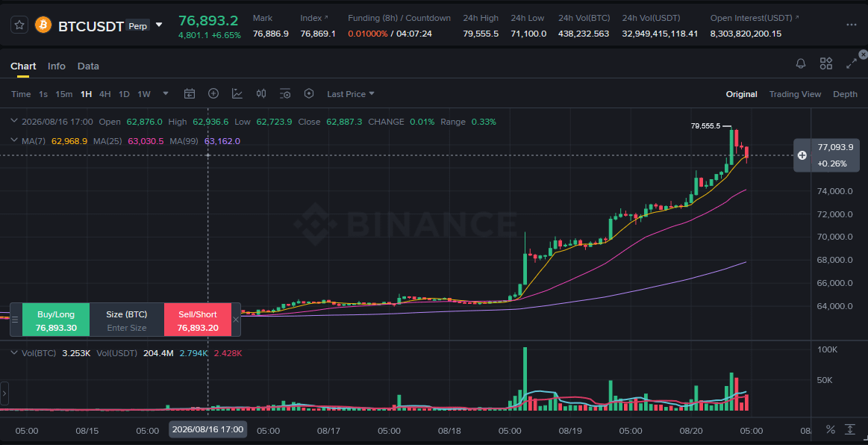Select the 1W interval

pyautogui.click(x=144, y=94)
